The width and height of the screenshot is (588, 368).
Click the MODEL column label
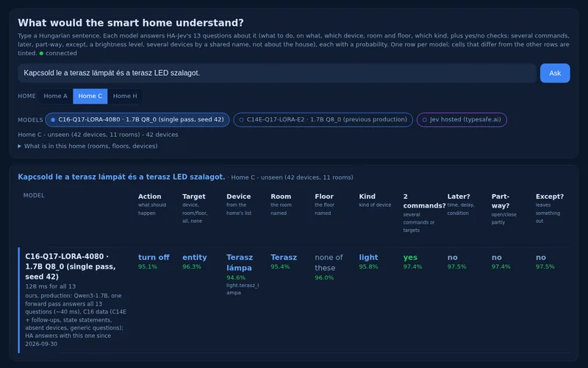point(34,195)
